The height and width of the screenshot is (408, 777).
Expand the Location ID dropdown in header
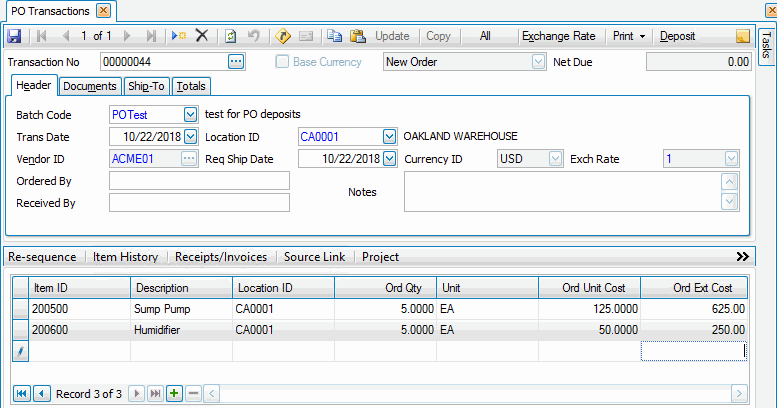[x=389, y=136]
